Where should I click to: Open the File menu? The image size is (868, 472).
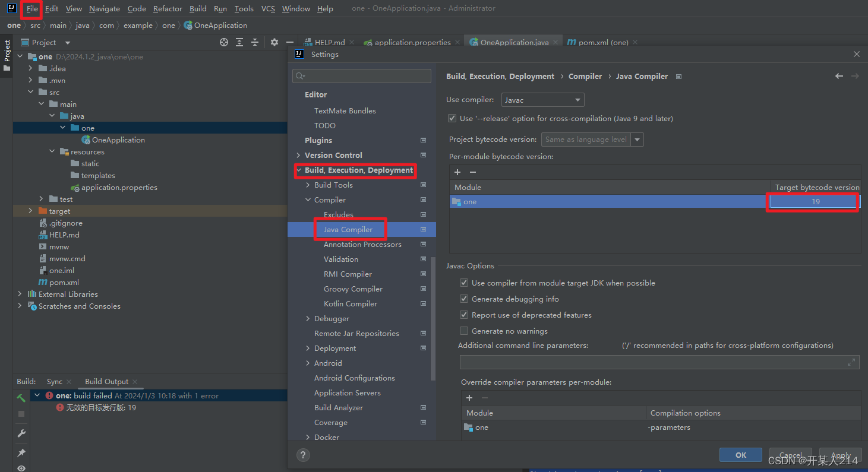(x=32, y=9)
